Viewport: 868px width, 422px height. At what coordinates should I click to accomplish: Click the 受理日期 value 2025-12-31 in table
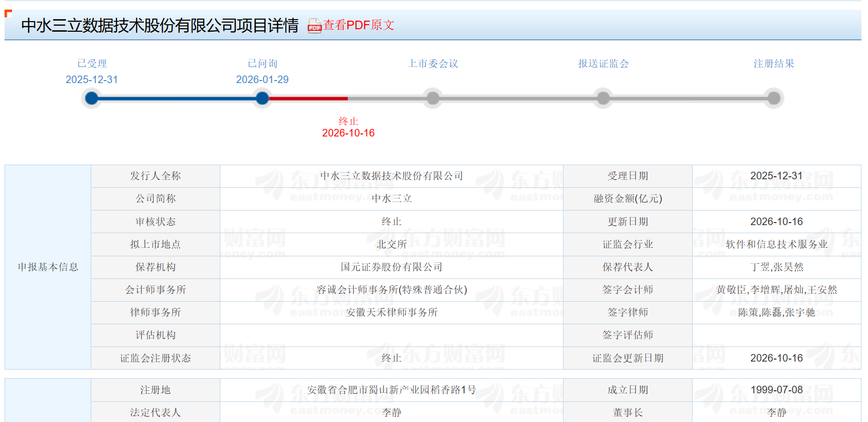tap(776, 176)
